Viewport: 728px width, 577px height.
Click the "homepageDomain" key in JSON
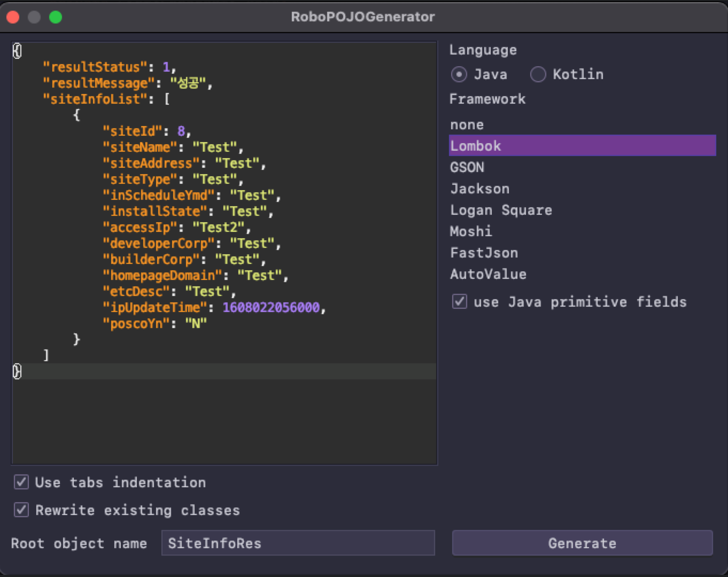tap(162, 275)
